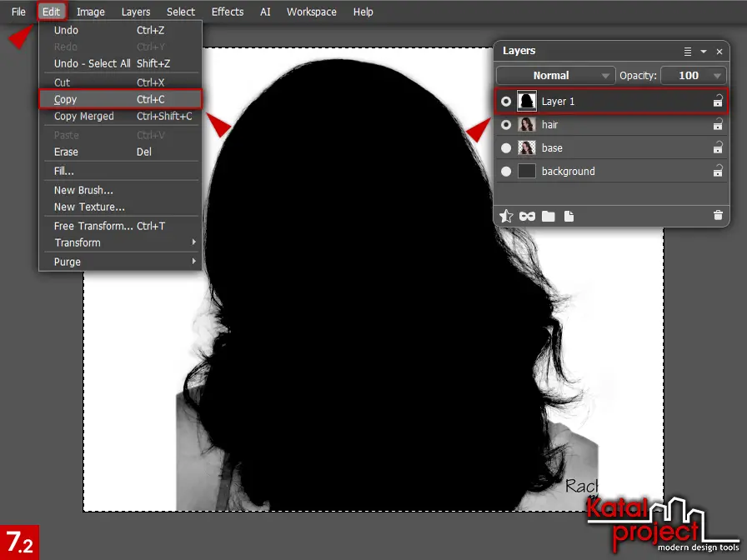Delete the layer with the trash icon
Image resolution: width=747 pixels, height=560 pixels.
point(718,216)
